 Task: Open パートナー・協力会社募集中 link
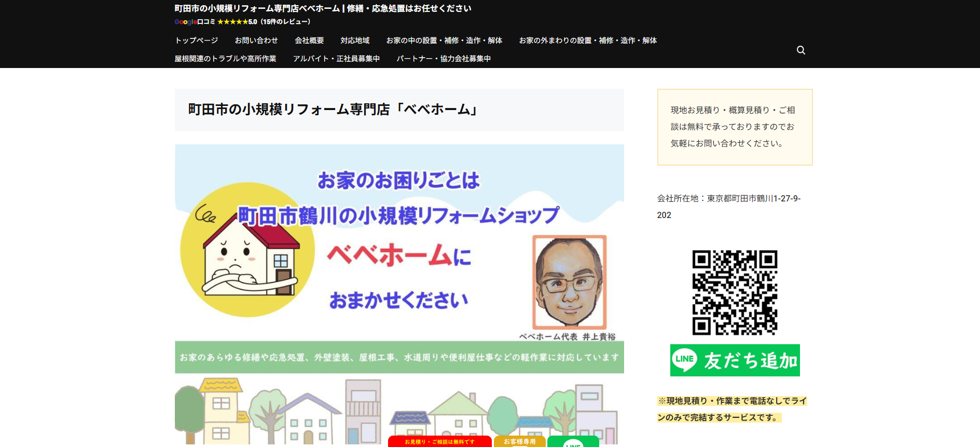(x=444, y=59)
